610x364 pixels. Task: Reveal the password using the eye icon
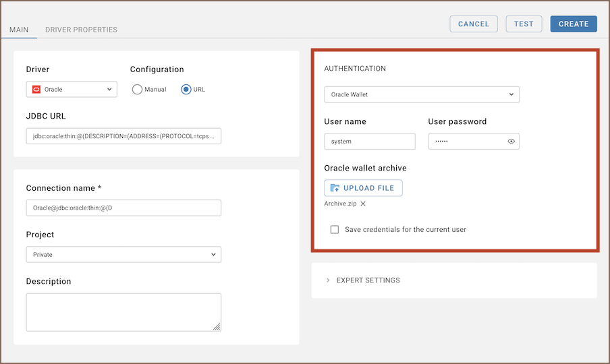pyautogui.click(x=511, y=142)
